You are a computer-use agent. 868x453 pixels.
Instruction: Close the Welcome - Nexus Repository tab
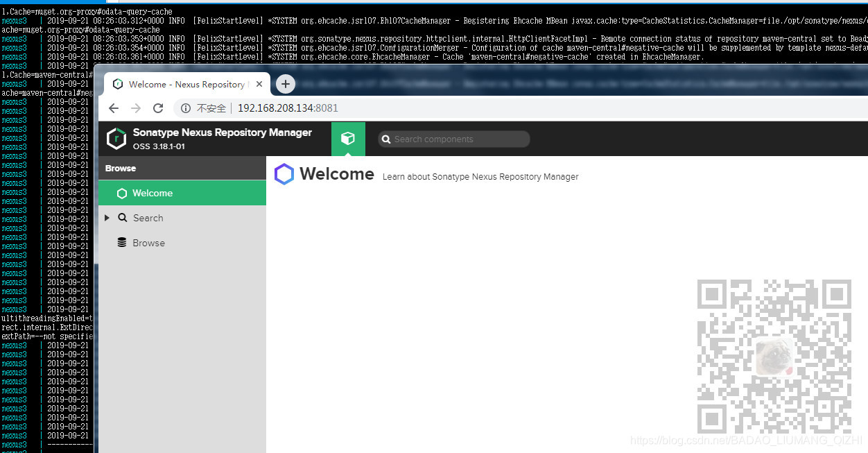(x=259, y=84)
